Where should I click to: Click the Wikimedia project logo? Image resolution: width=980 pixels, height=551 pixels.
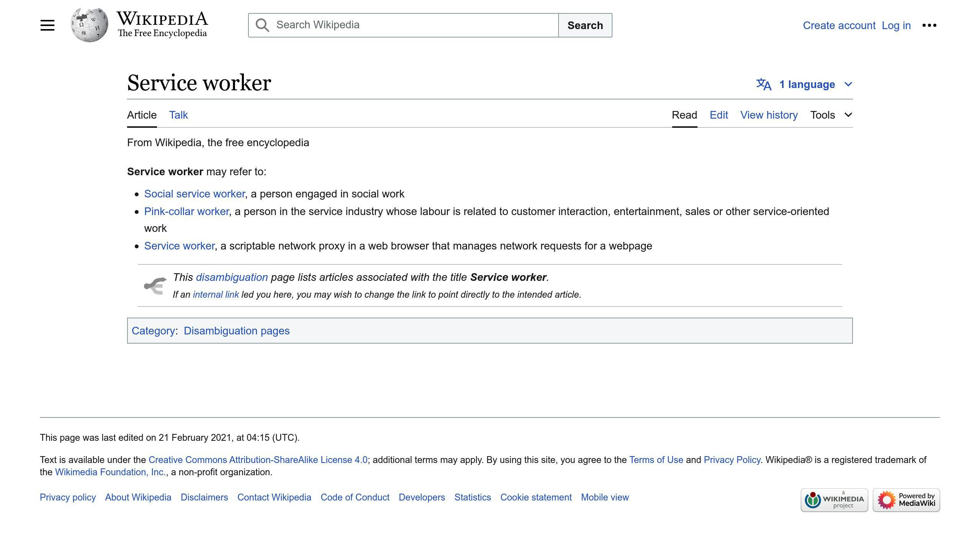coord(834,500)
